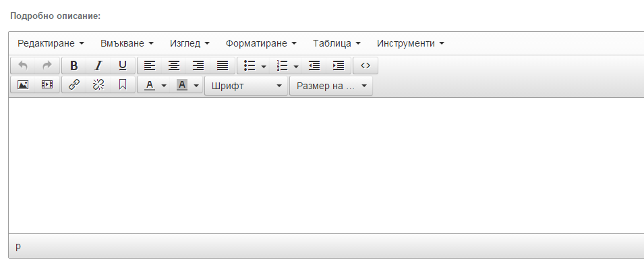The width and height of the screenshot is (644, 262).
Task: Redo the last undone edit
Action: pos(47,65)
